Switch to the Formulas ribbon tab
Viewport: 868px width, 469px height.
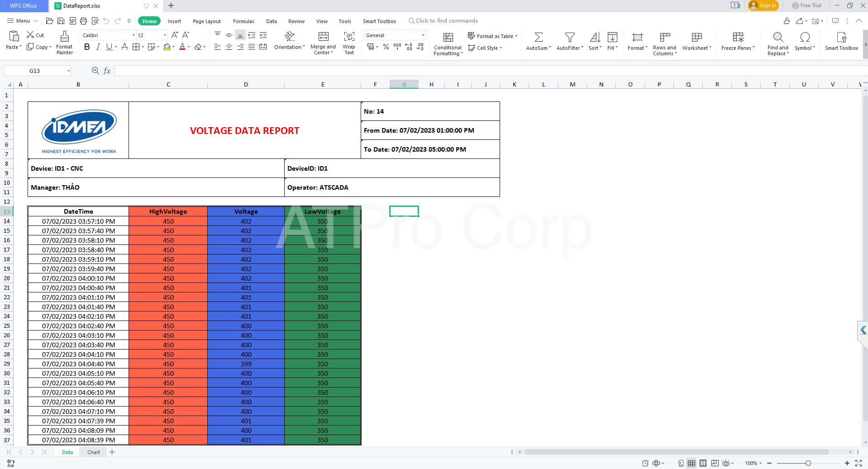(x=243, y=21)
